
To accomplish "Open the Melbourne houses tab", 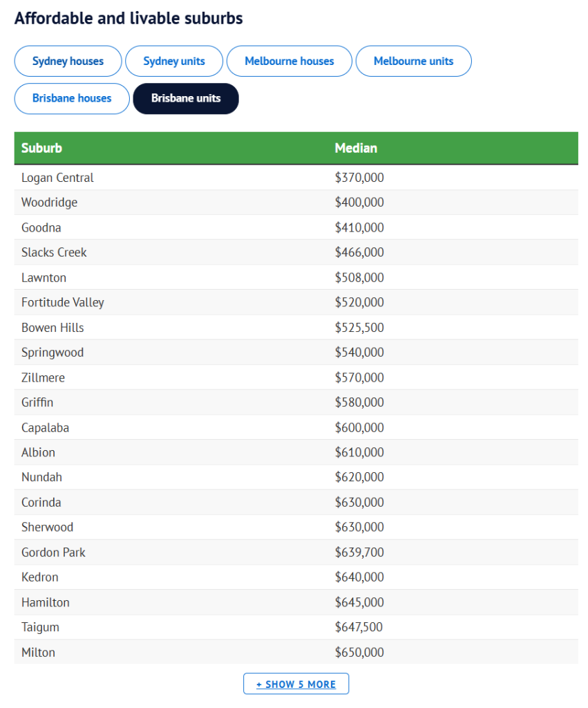I will pyautogui.click(x=289, y=61).
